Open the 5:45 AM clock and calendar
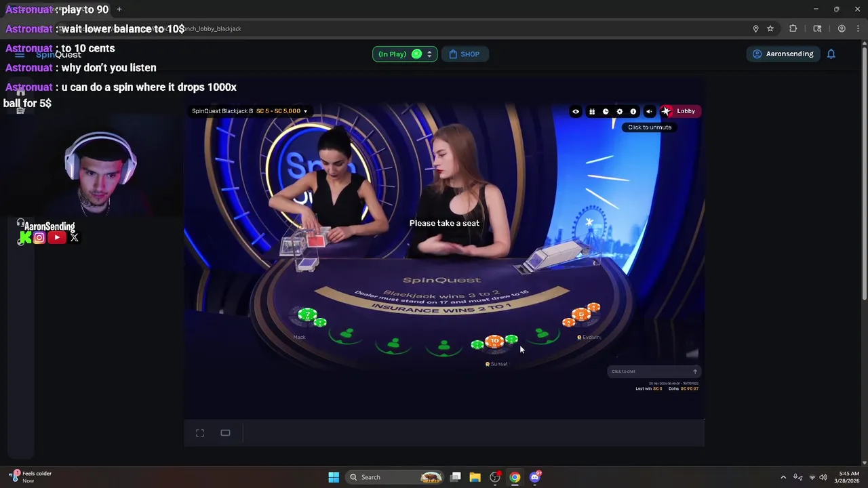The width and height of the screenshot is (868, 488). click(848, 477)
